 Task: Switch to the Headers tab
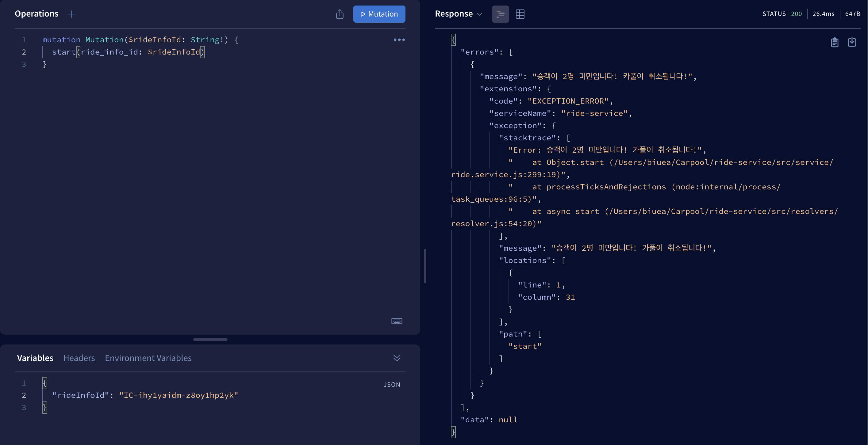tap(79, 358)
